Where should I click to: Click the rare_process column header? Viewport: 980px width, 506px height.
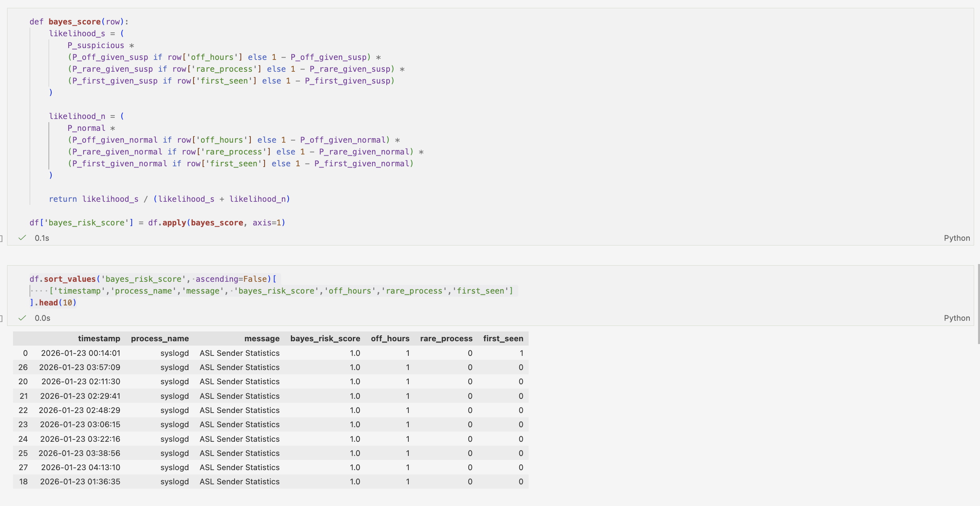click(446, 339)
